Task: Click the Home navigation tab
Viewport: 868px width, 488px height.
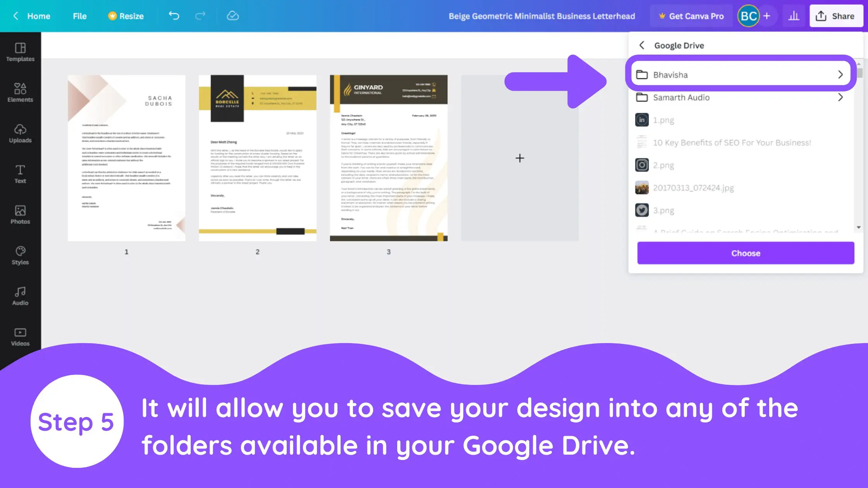Action: 39,16
